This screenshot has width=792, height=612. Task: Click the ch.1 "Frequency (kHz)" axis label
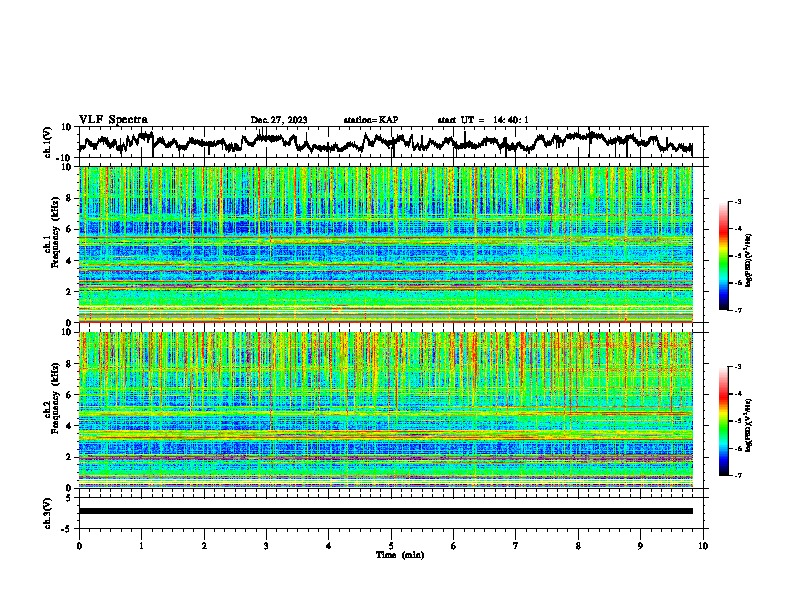55,232
